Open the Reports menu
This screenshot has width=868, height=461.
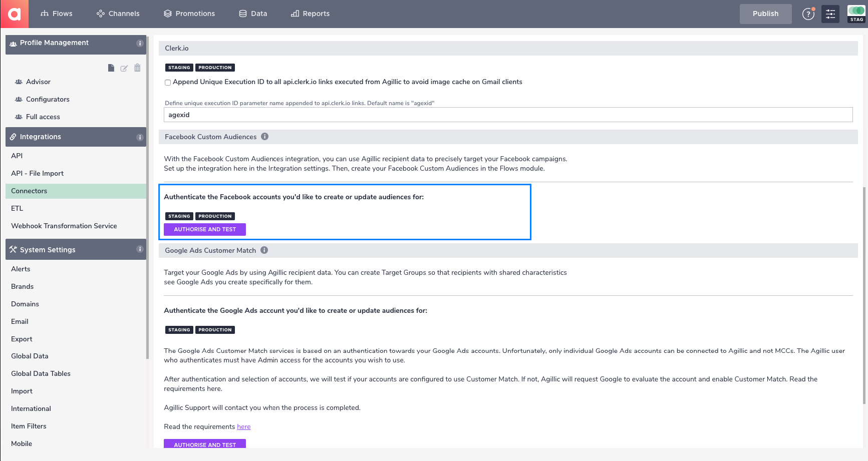[x=310, y=14]
